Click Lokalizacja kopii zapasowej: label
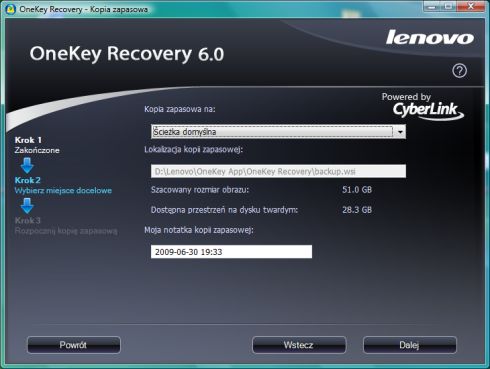490x369 pixels. pos(193,150)
